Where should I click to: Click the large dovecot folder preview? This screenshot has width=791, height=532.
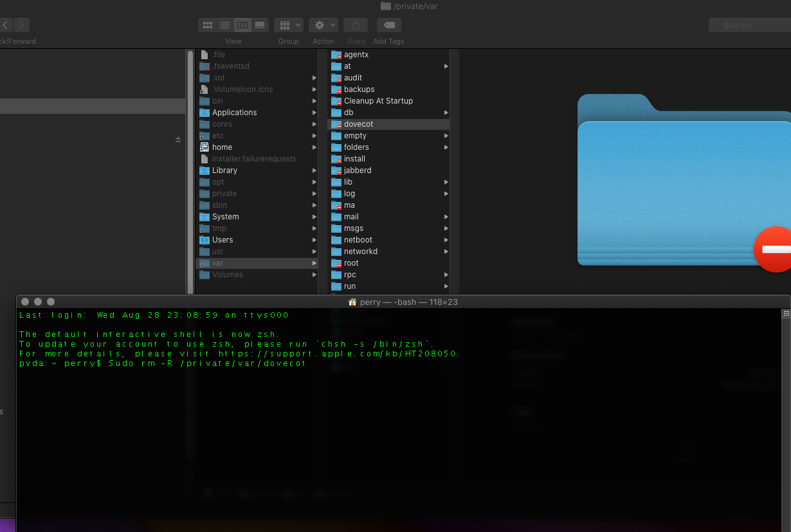click(x=684, y=180)
